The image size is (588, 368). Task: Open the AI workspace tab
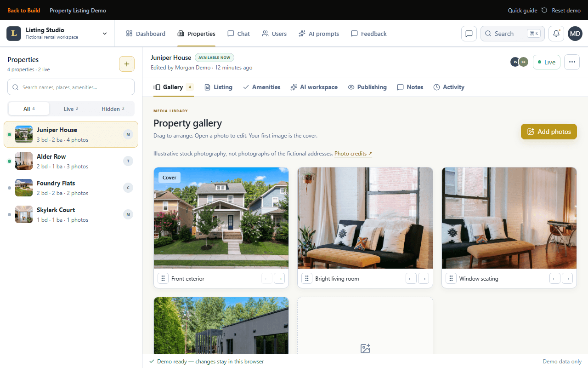click(314, 87)
